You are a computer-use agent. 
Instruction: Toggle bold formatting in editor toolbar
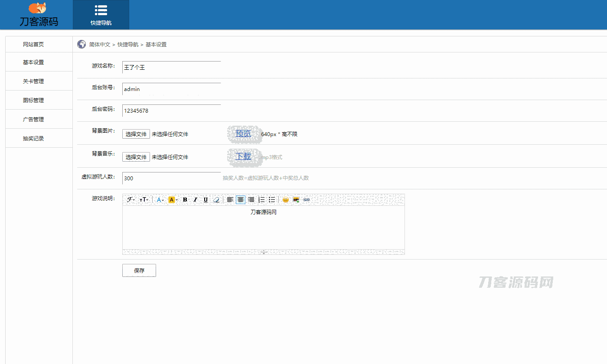tap(185, 200)
